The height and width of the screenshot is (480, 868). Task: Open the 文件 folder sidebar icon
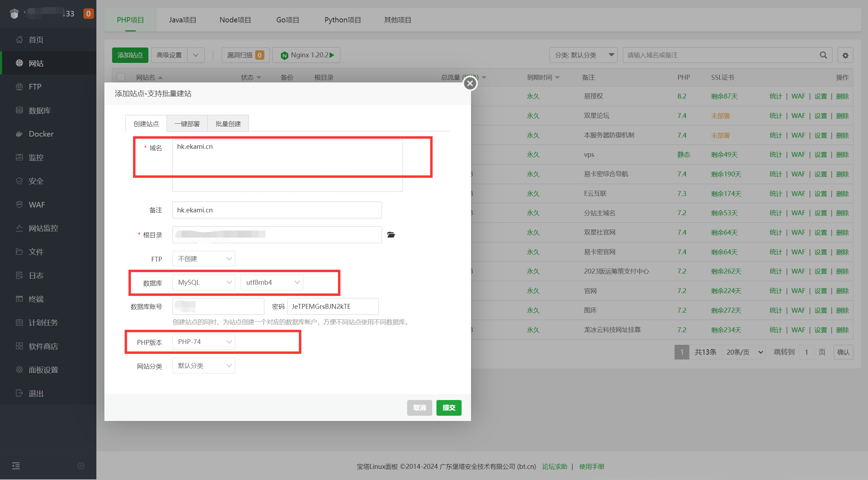20,252
